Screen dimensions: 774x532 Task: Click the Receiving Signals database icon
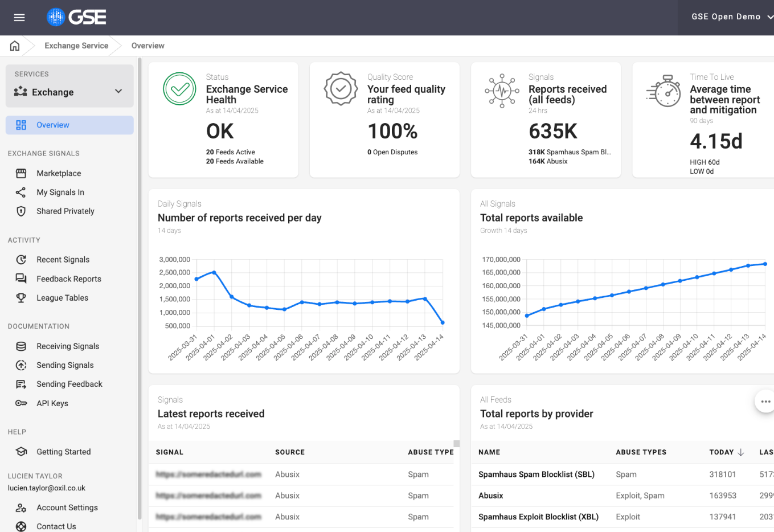21,346
